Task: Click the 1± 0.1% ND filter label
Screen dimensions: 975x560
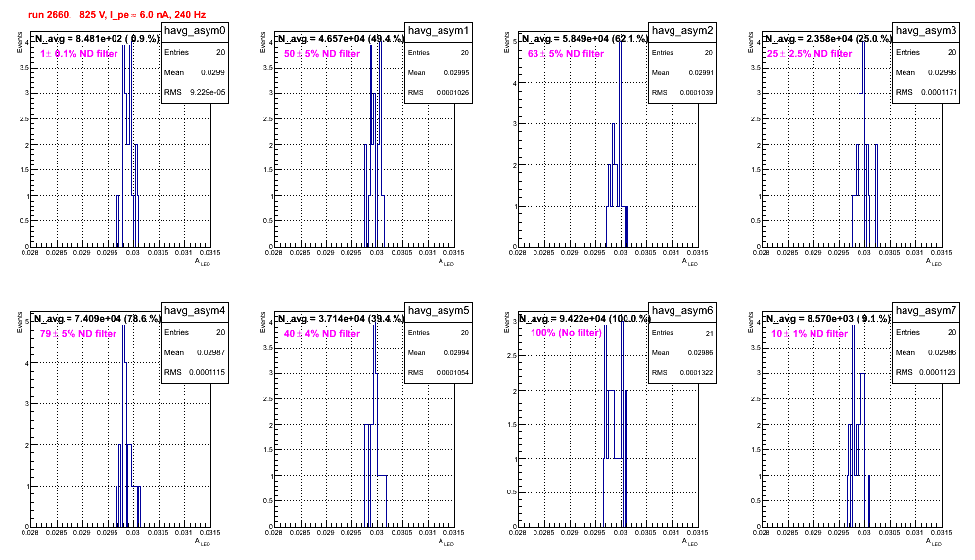Action: pyautogui.click(x=79, y=54)
